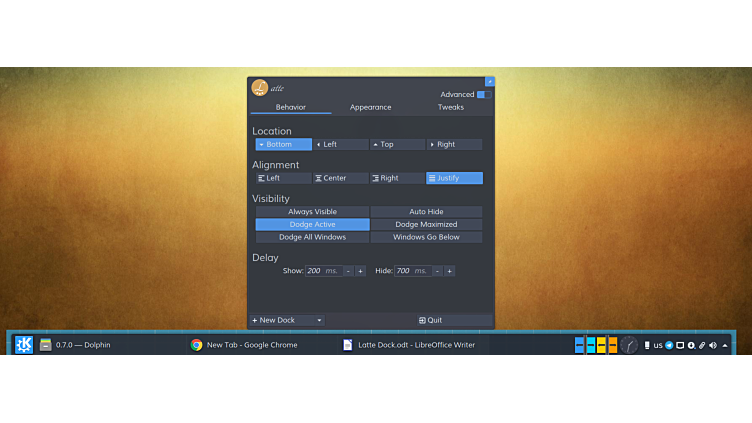This screenshot has width=752, height=423.
Task: Switch to the Appearance tab
Action: click(370, 107)
